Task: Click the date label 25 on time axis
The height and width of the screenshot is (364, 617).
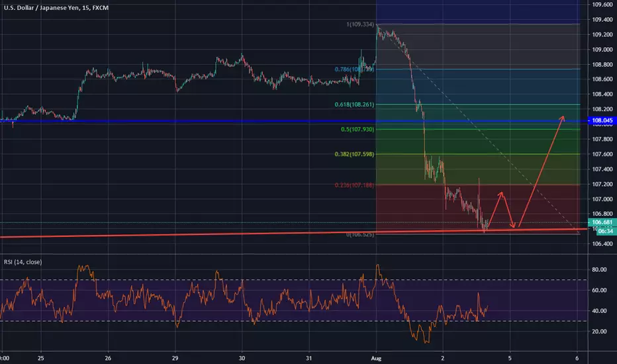Action: coord(41,358)
